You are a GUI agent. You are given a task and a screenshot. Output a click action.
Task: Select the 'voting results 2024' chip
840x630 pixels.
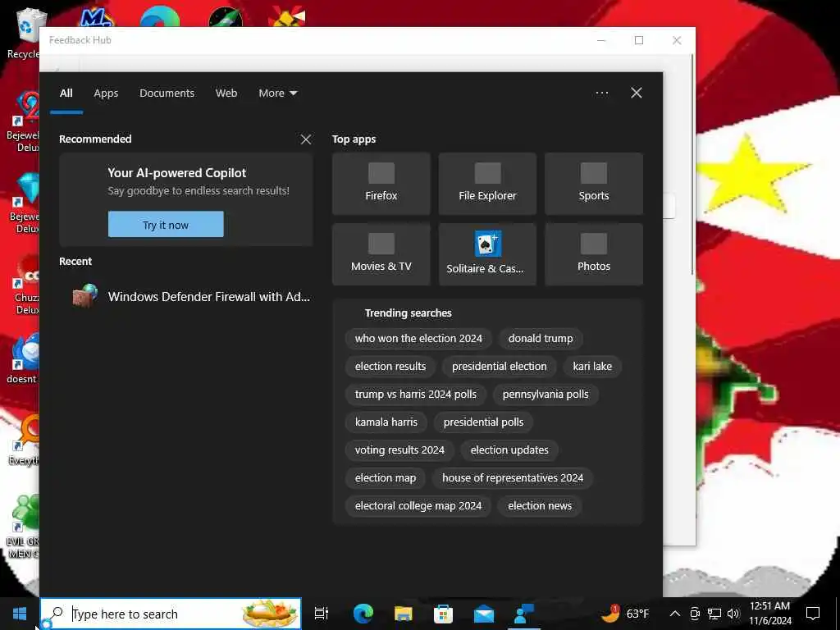click(x=399, y=450)
